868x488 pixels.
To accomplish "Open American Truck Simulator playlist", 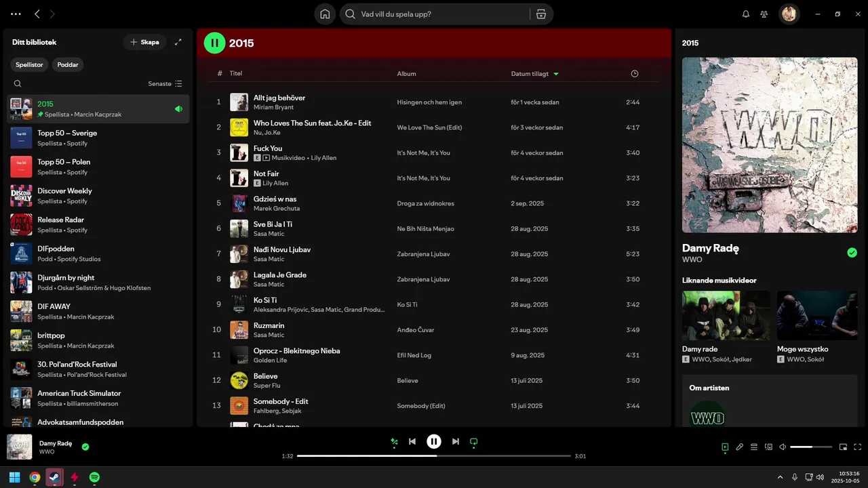I will [98, 398].
